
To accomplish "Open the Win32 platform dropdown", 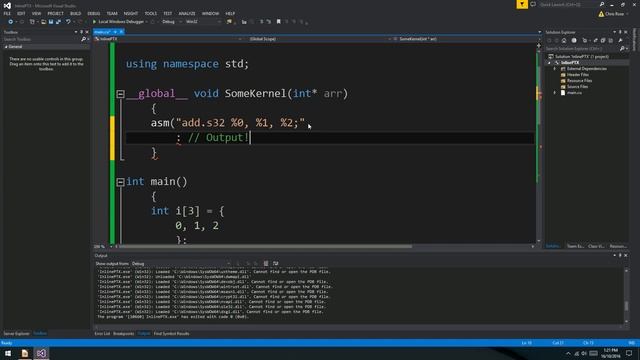I will 203,22.
